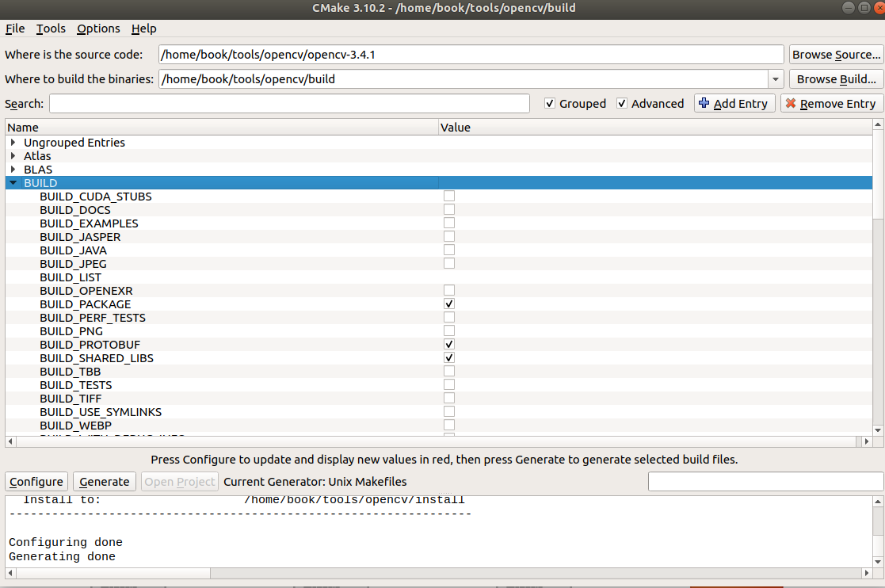Click the build binaries path field
The height and width of the screenshot is (588, 885).
[x=463, y=79]
